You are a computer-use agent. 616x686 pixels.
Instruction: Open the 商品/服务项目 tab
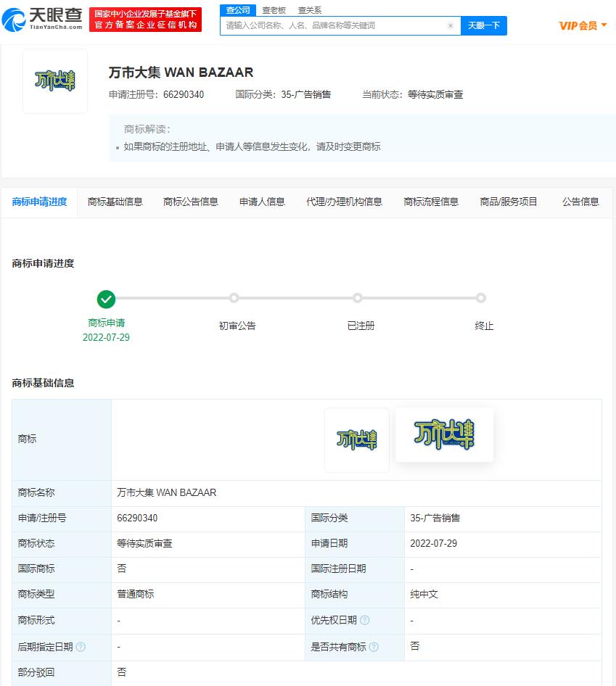click(x=509, y=202)
